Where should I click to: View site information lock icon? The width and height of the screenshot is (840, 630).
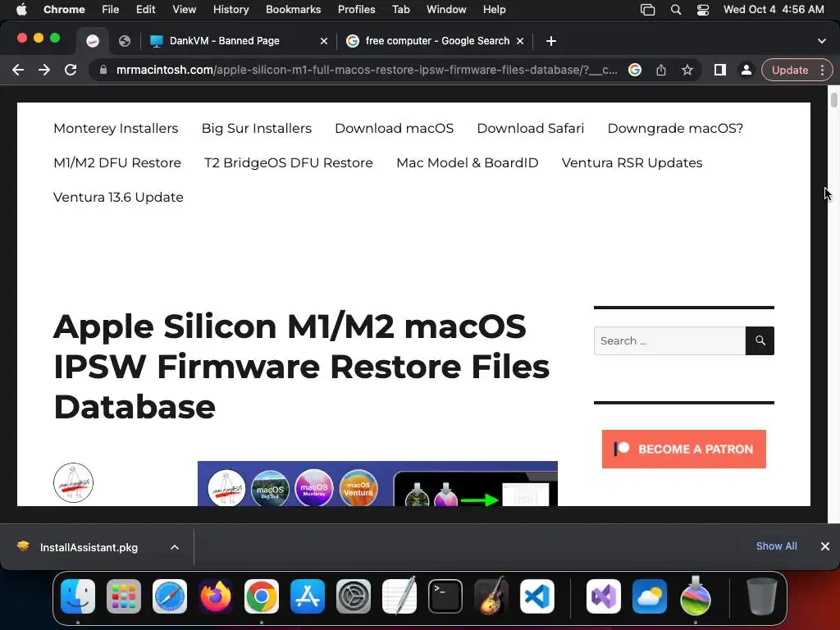pyautogui.click(x=103, y=70)
